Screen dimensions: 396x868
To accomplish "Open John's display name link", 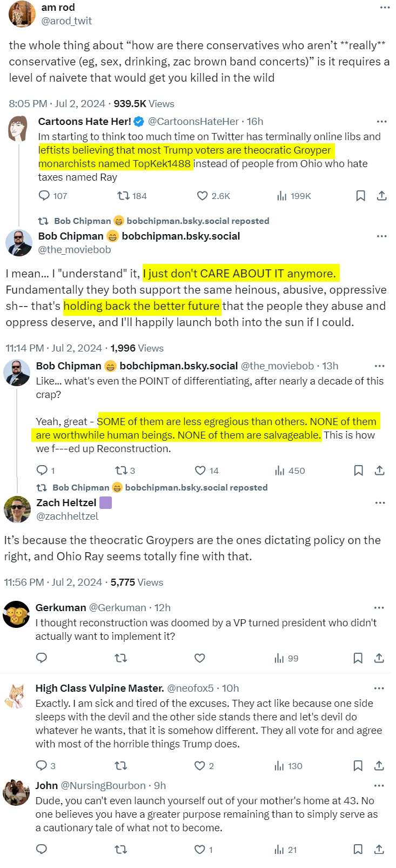I will click(x=46, y=785).
